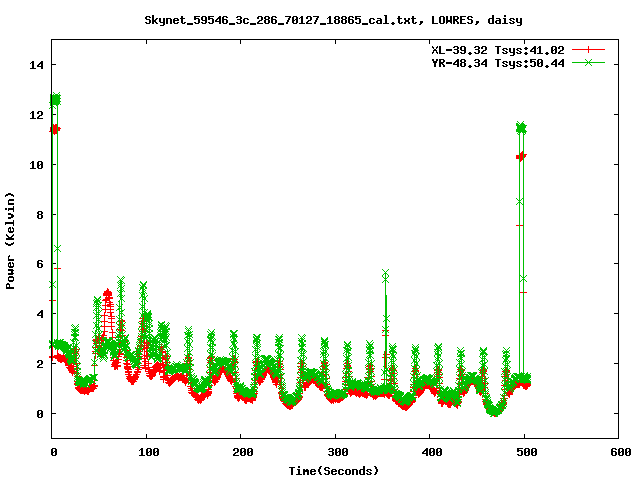The image size is (640, 480).
Task: Click the green YR legend line sample
Action: (x=588, y=62)
